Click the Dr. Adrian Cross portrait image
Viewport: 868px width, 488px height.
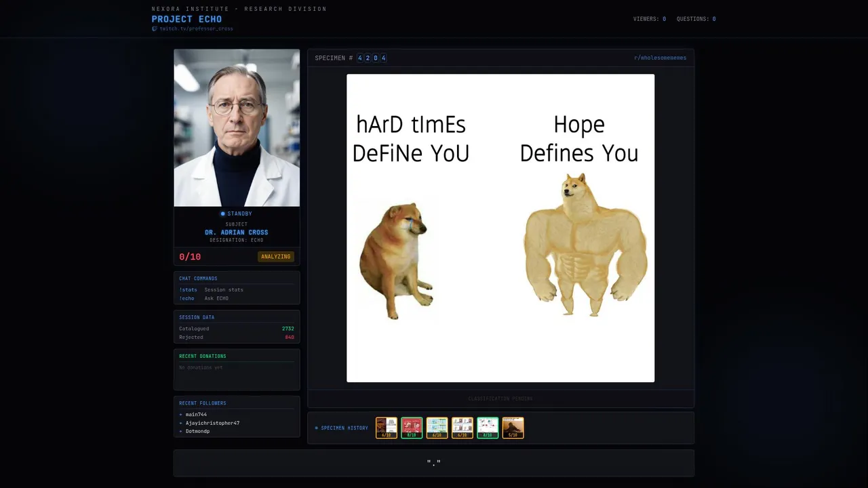[x=237, y=127]
